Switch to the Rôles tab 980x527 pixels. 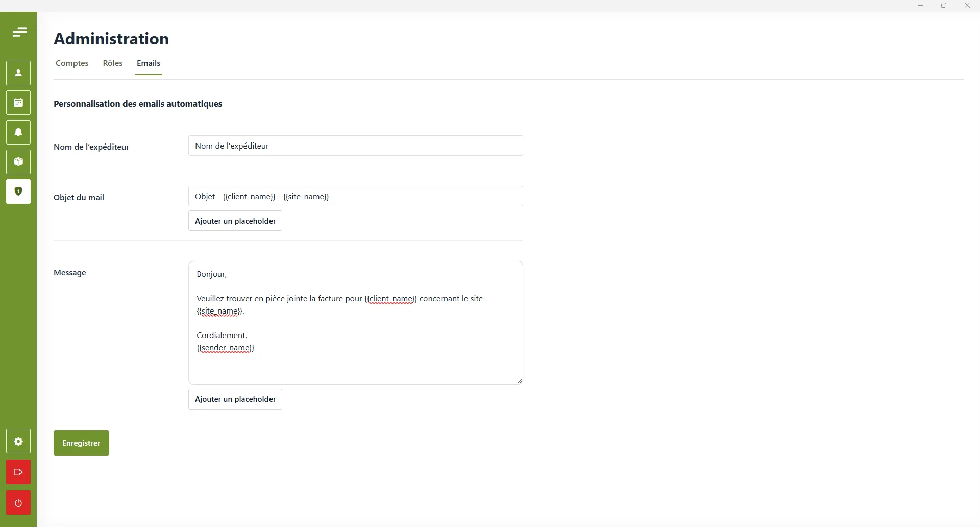tap(113, 63)
